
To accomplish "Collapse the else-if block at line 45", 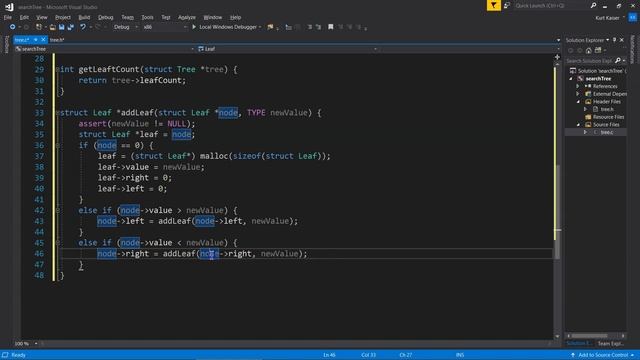I will (58, 242).
